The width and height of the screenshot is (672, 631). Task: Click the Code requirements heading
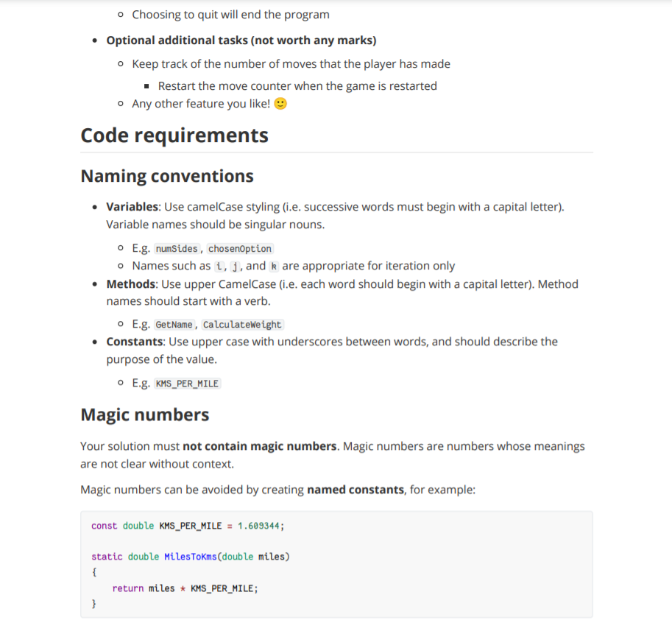point(174,135)
